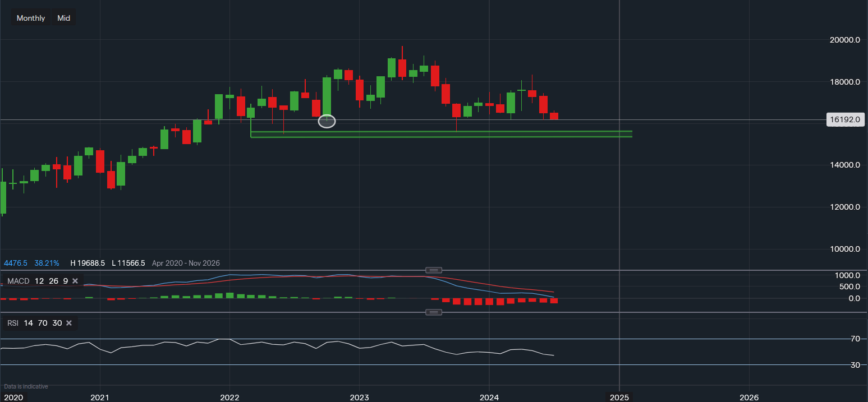
Task: Click the 20000.0 level on the price axis
Action: pyautogui.click(x=845, y=40)
